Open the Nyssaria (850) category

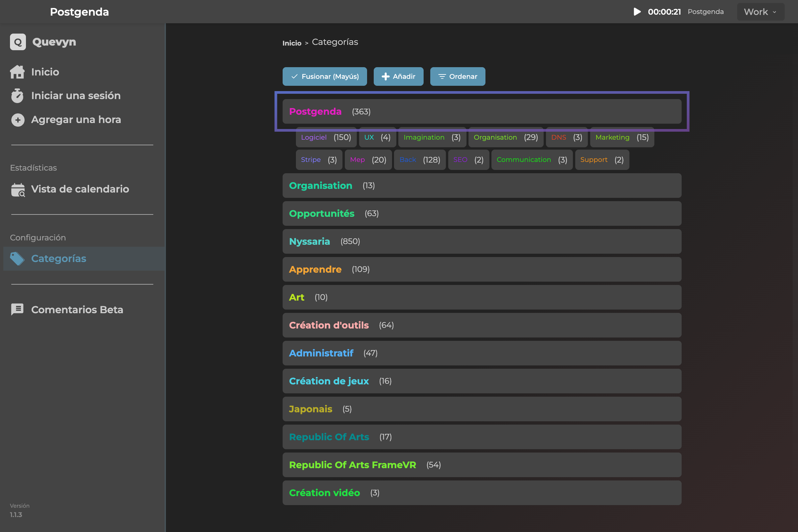(482, 242)
